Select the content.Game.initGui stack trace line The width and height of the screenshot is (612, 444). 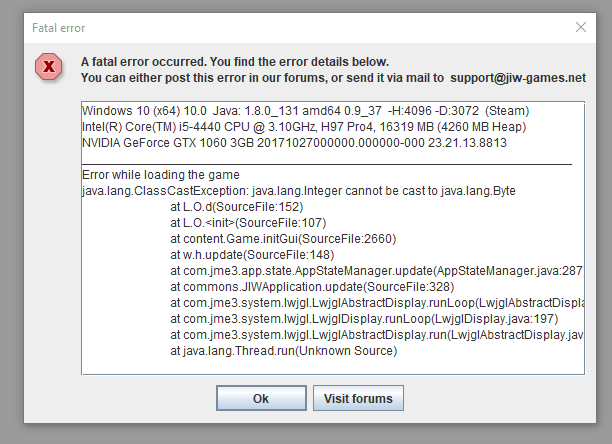point(283,239)
